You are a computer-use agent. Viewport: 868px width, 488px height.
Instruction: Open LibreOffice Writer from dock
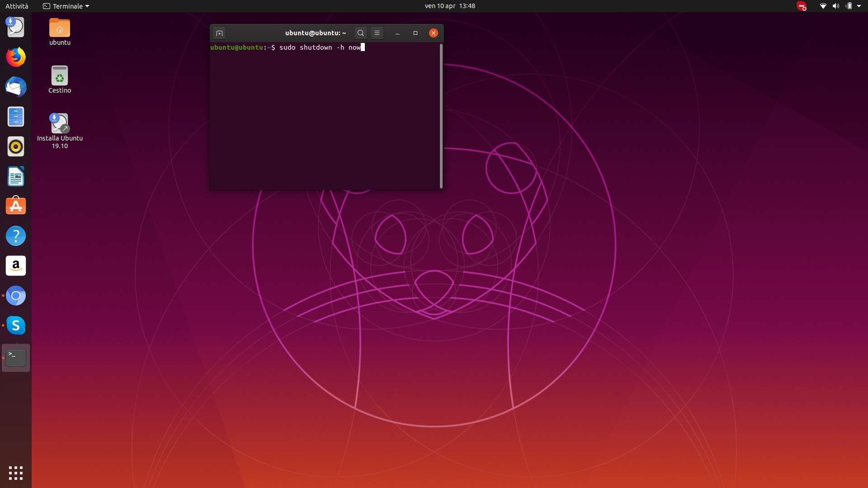(16, 177)
